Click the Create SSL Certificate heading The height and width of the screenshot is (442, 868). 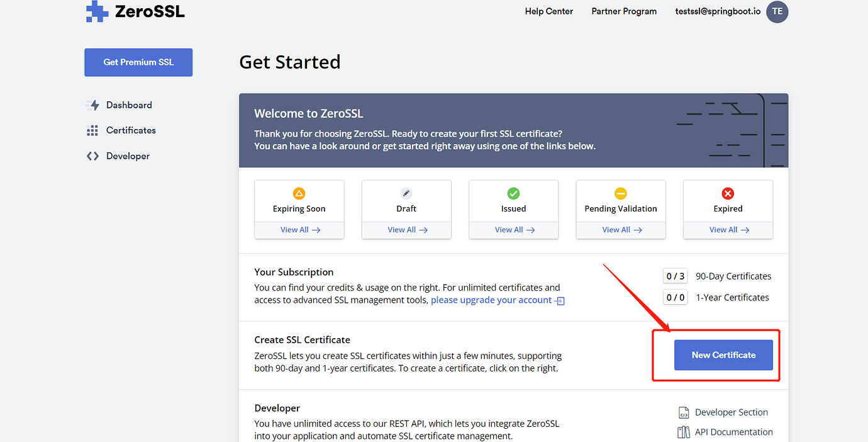pyautogui.click(x=302, y=340)
